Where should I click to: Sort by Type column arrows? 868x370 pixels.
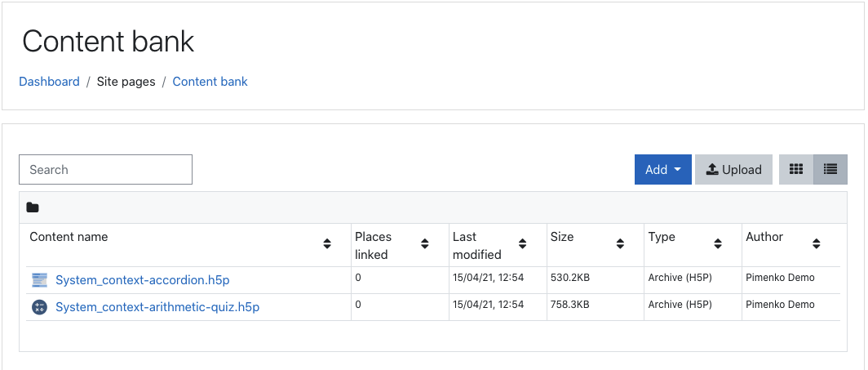click(718, 243)
